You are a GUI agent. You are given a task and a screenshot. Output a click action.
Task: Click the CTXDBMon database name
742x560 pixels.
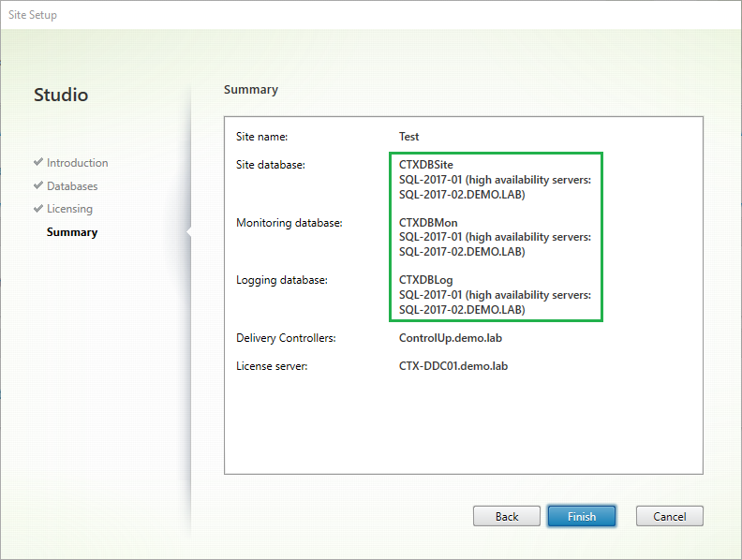tap(428, 223)
